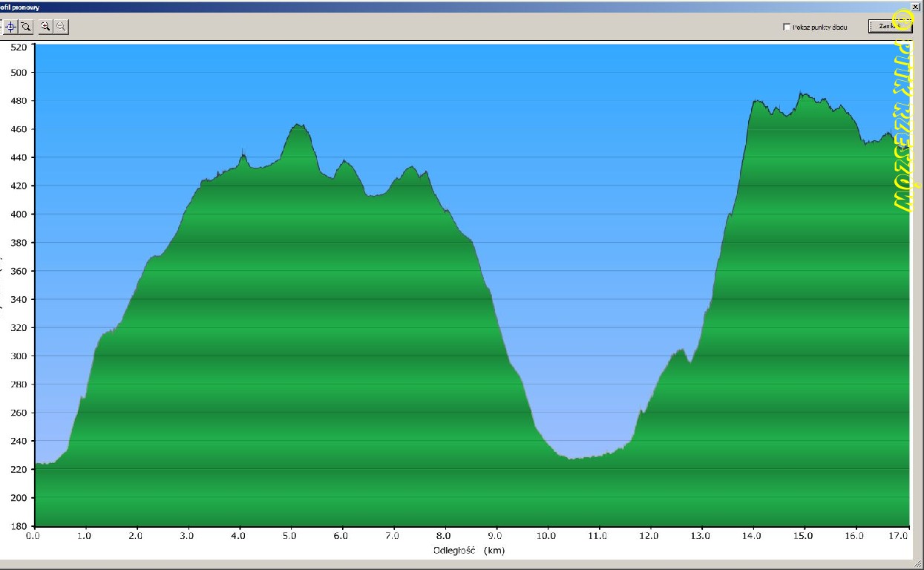Activate the zoom-to-selection magnifier tool
Screen dimensions: 924x570
(26, 27)
